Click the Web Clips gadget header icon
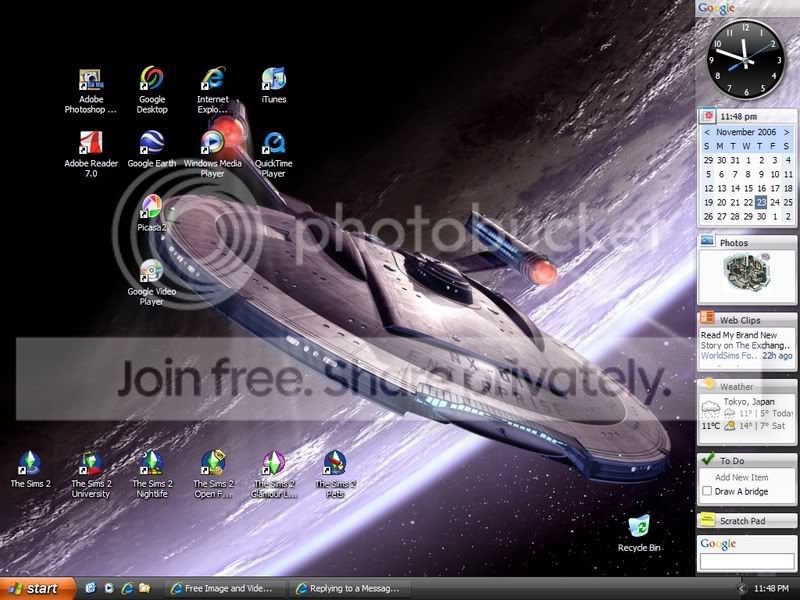 coord(707,317)
